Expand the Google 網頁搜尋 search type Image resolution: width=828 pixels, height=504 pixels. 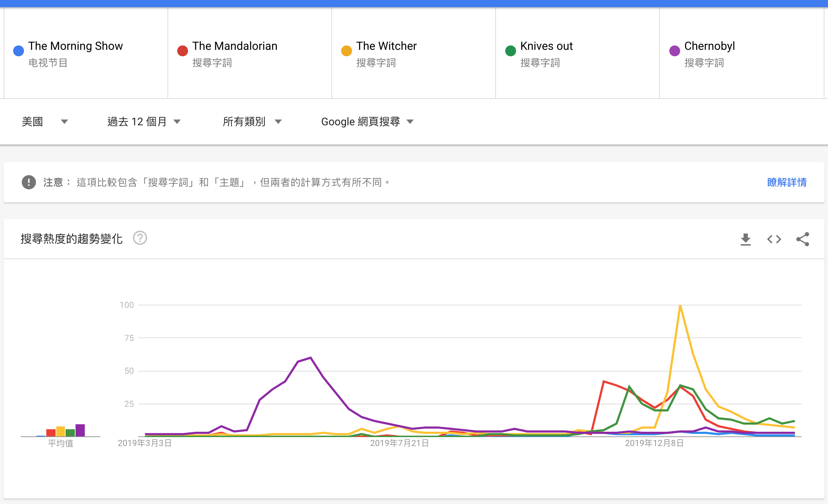[367, 122]
